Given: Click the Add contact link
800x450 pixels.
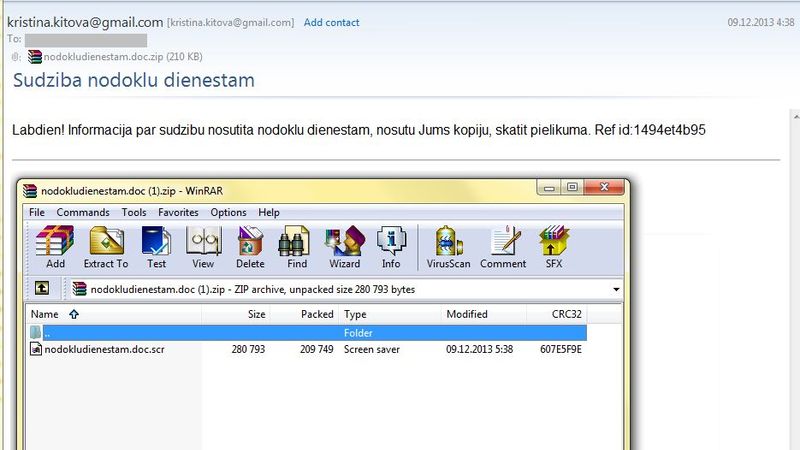Looking at the screenshot, I should [x=332, y=22].
